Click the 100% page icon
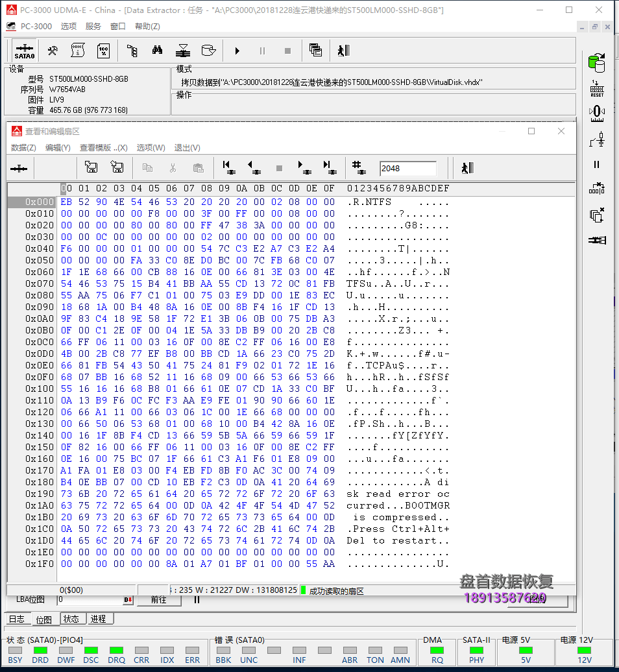Screen dimensions: 619x672 pyautogui.click(x=103, y=51)
